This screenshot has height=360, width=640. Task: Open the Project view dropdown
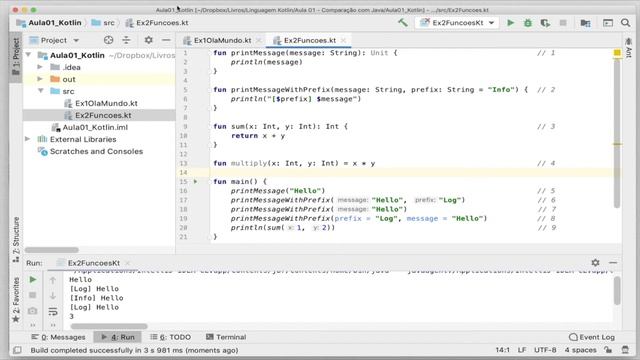(54, 40)
